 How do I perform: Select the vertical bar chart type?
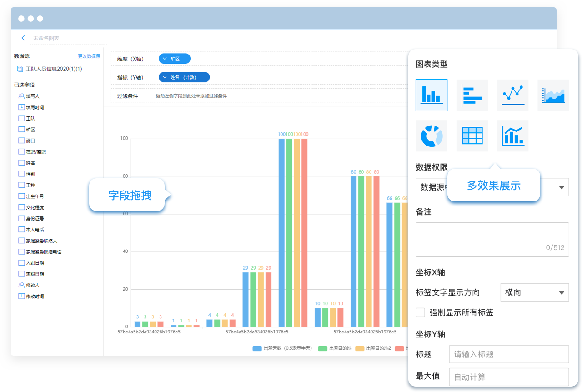pyautogui.click(x=431, y=95)
